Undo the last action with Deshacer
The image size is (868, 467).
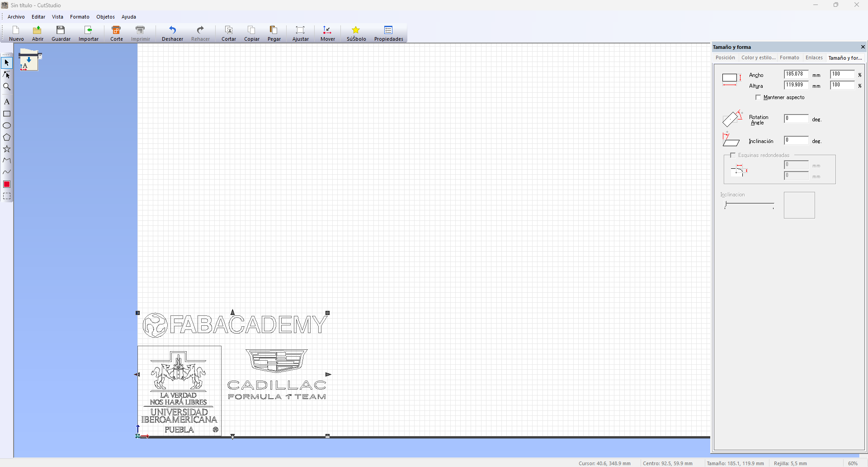pyautogui.click(x=173, y=33)
